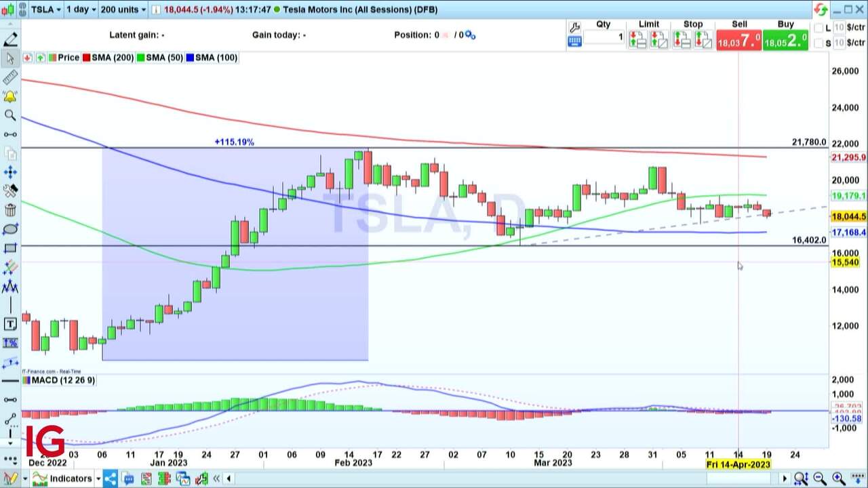Click the 19,179.1 green price tag
Screen dimensions: 868x488
click(x=848, y=196)
